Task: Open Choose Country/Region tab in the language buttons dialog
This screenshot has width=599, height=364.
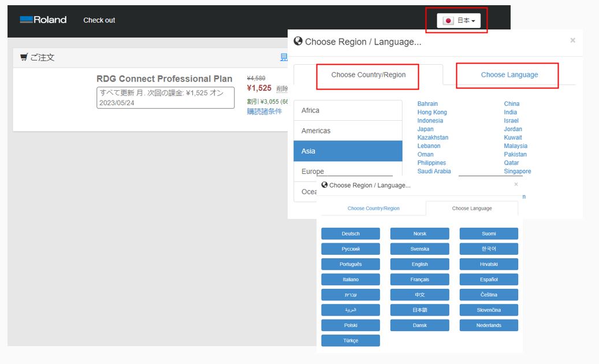Action: tap(373, 209)
